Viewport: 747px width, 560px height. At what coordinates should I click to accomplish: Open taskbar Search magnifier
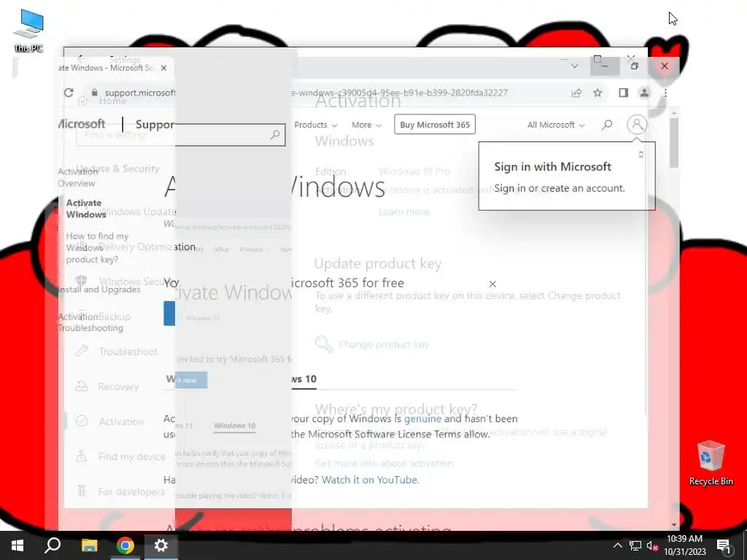click(53, 545)
